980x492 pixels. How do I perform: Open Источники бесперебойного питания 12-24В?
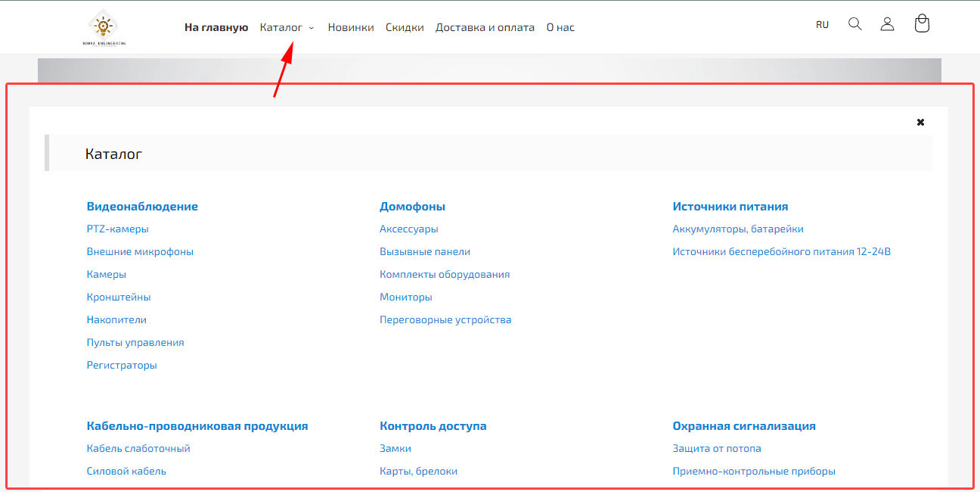[x=782, y=252]
